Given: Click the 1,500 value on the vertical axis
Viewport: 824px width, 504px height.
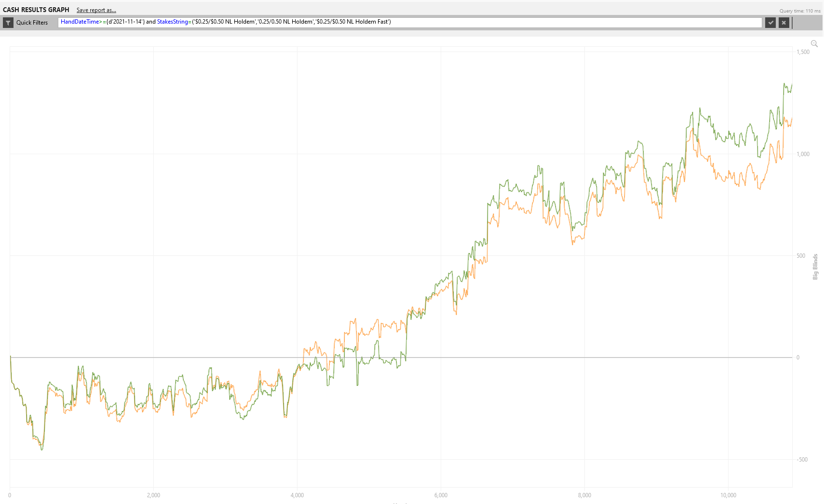Looking at the screenshot, I should (x=803, y=52).
